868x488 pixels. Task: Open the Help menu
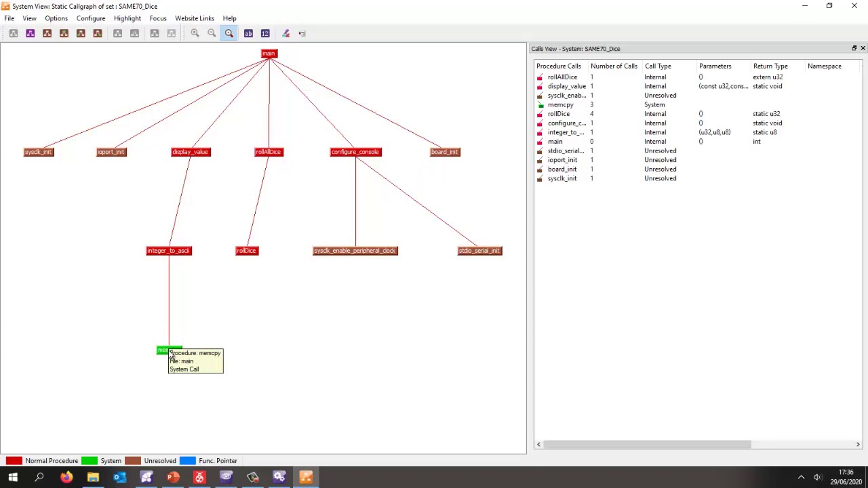click(x=230, y=18)
